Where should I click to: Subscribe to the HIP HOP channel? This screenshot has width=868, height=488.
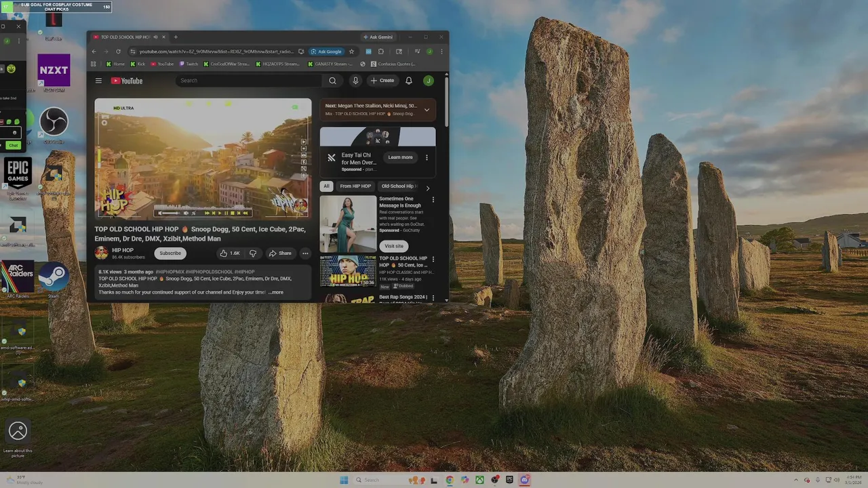(x=170, y=253)
